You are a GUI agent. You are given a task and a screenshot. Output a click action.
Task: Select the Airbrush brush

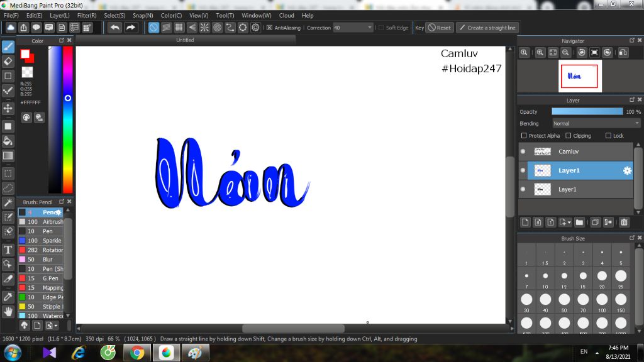coord(41,222)
